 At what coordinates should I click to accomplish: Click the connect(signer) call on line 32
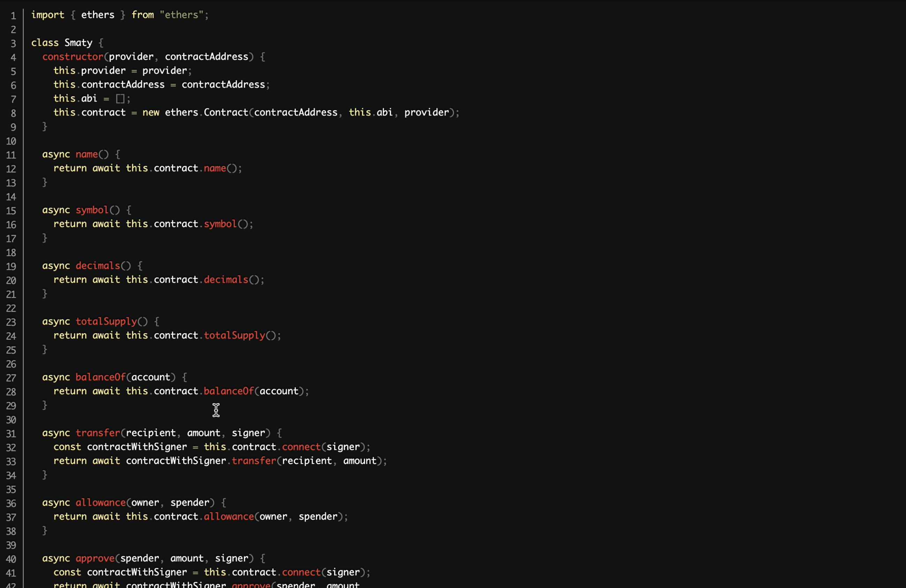324,447
